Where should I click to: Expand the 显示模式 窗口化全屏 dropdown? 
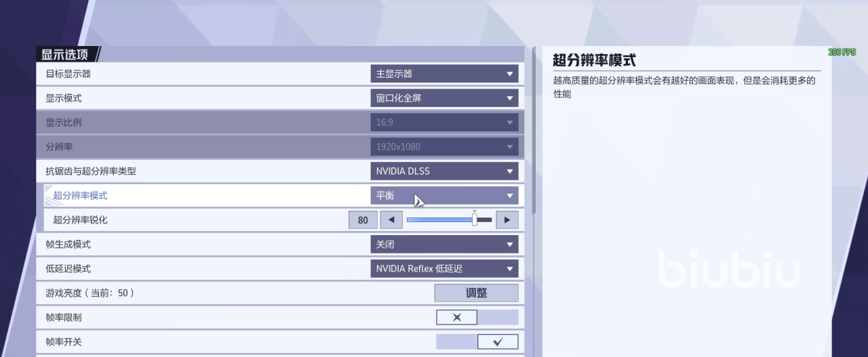(x=444, y=98)
